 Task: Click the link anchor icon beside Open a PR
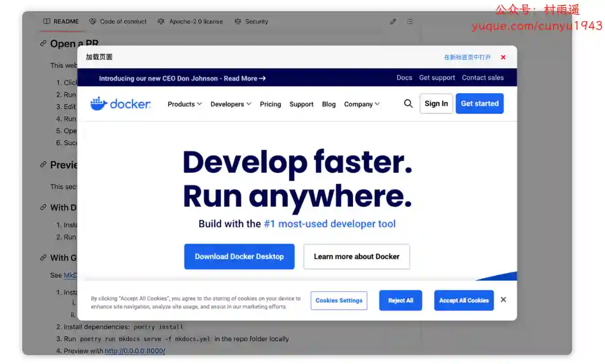click(x=43, y=43)
